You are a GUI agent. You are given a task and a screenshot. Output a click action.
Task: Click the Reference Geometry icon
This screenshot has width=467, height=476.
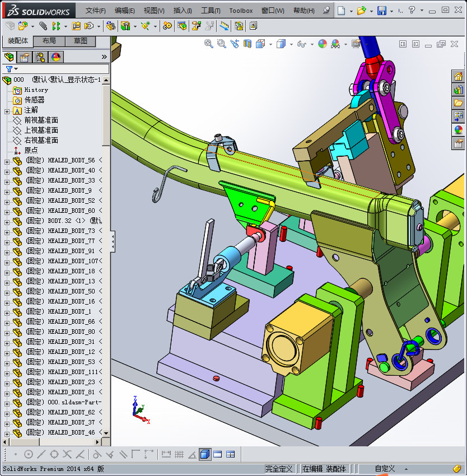click(146, 26)
